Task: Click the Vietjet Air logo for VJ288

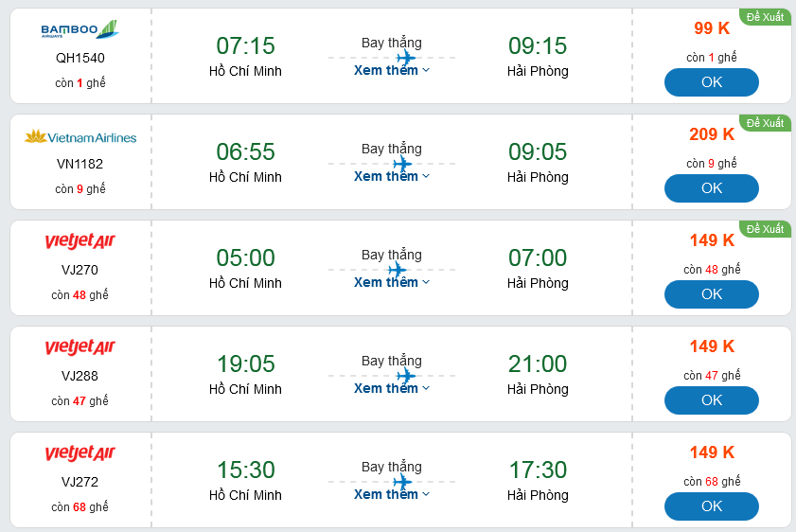Action: click(x=80, y=348)
